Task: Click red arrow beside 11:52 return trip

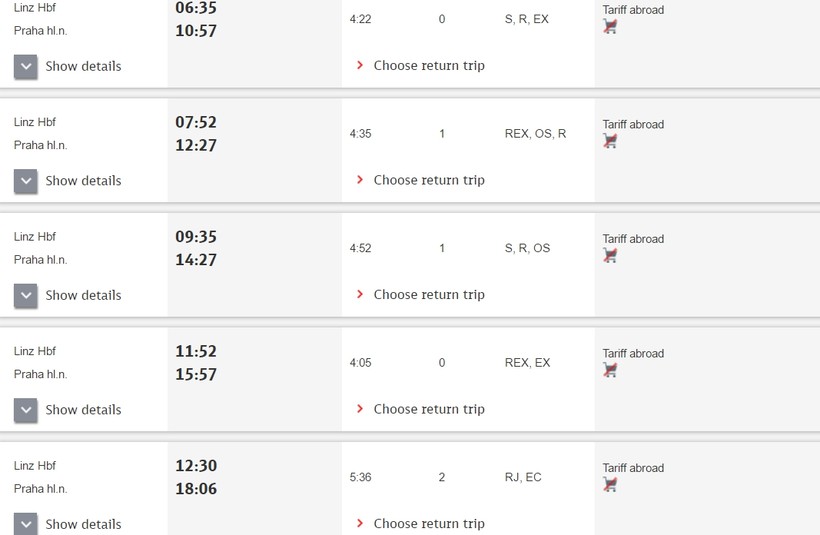Action: (x=360, y=409)
